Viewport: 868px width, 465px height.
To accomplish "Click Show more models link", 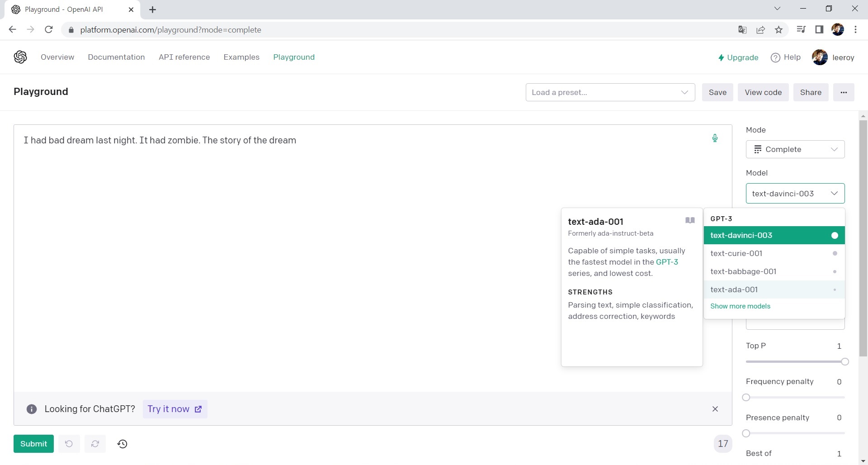I will point(740,306).
